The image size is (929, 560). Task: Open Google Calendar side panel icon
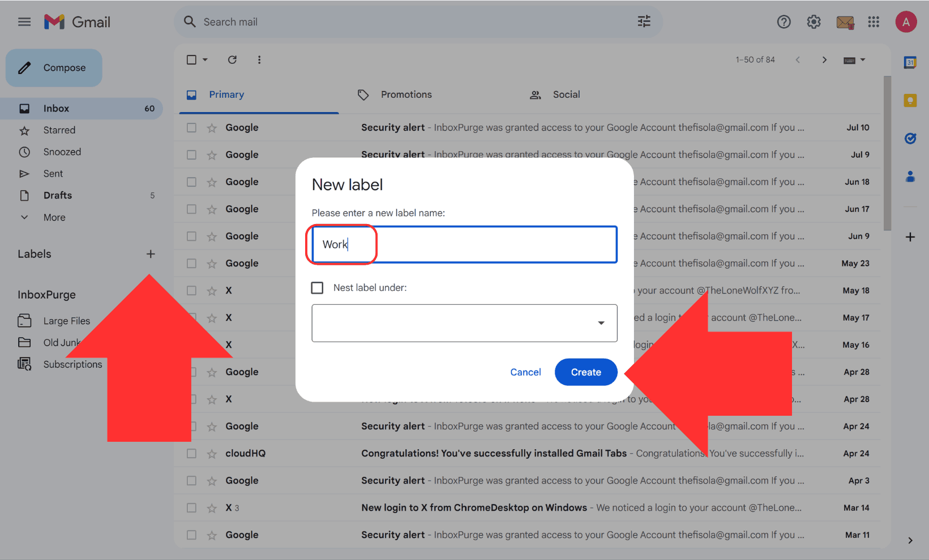(x=910, y=62)
